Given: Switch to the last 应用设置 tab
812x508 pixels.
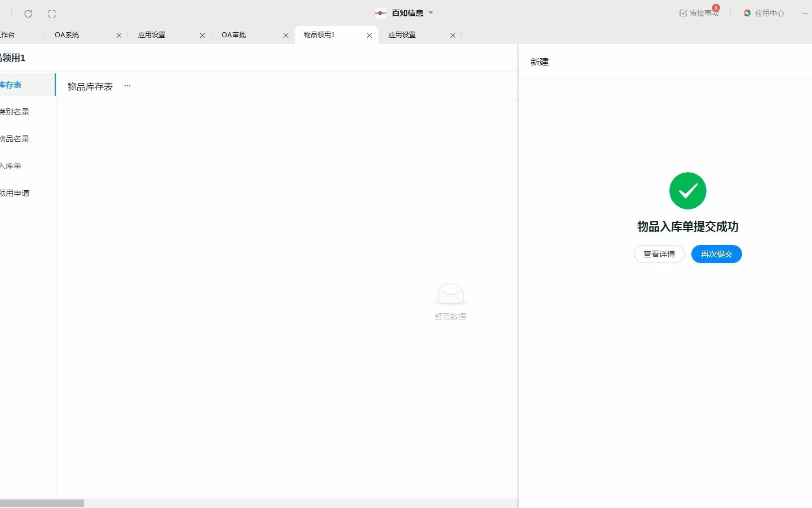Looking at the screenshot, I should 402,35.
